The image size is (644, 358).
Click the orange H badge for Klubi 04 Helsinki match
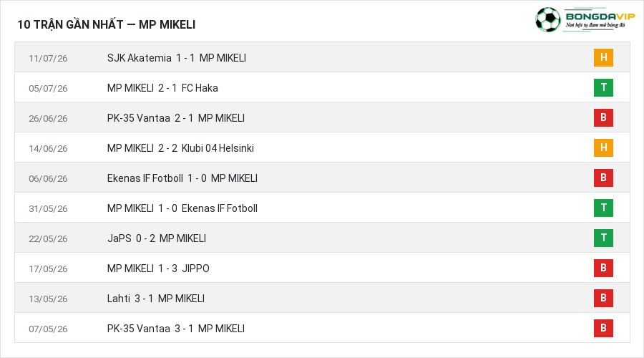(x=603, y=147)
